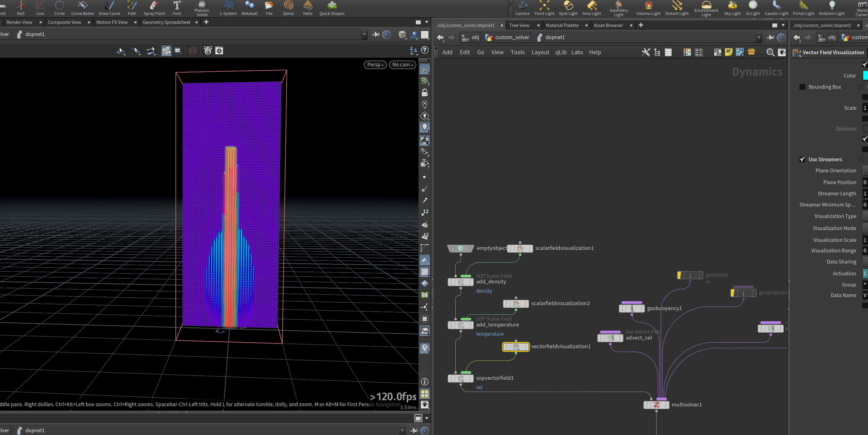Select the multisolver1 node

(656, 405)
